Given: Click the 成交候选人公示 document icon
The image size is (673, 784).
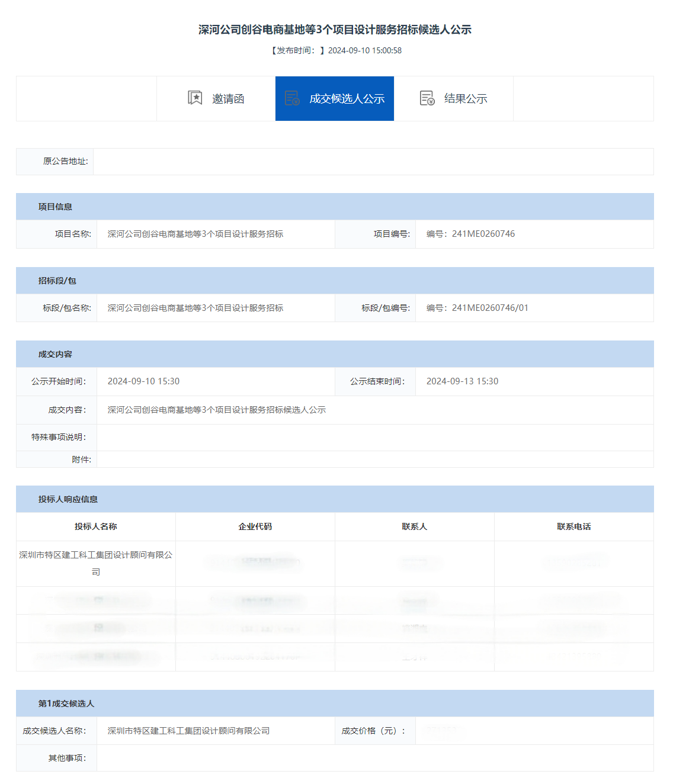Looking at the screenshot, I should point(292,98).
